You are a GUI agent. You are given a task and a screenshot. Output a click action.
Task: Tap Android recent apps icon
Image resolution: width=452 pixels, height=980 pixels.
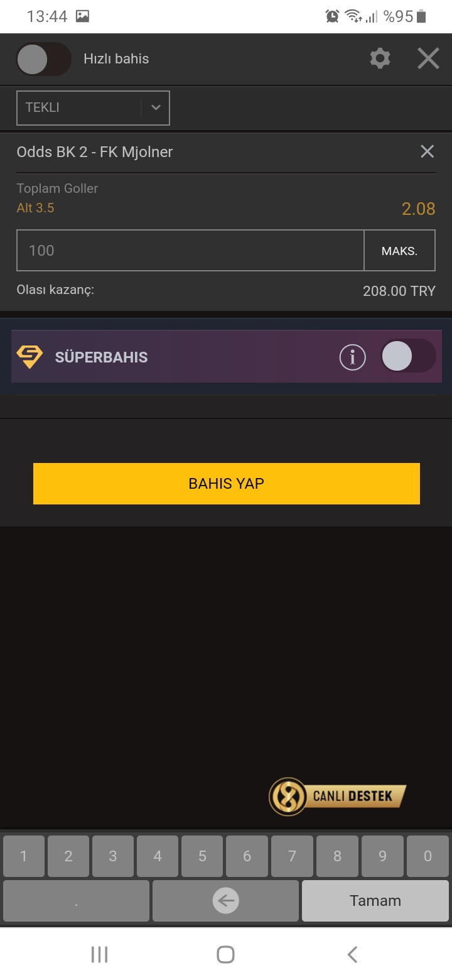tap(99, 954)
